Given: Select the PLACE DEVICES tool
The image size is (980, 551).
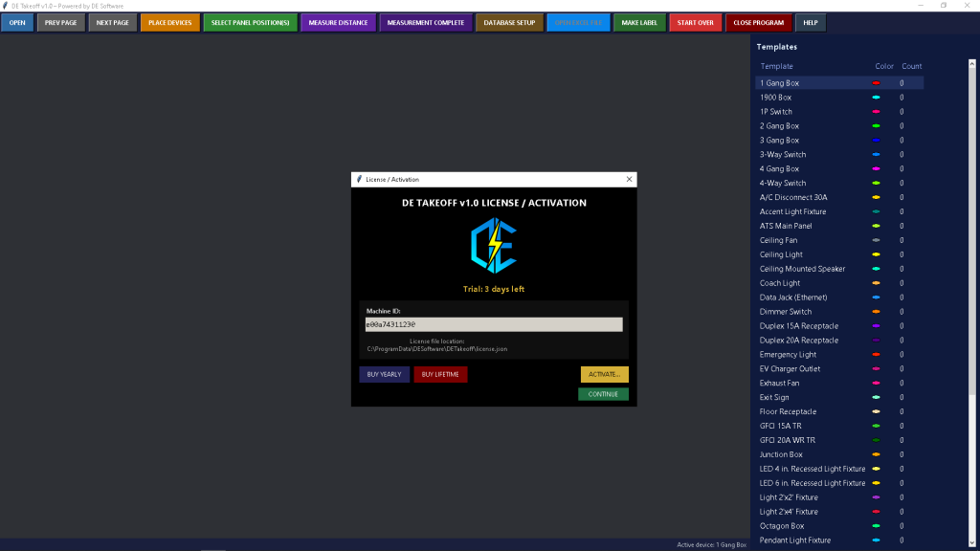Looking at the screenshot, I should (x=169, y=22).
